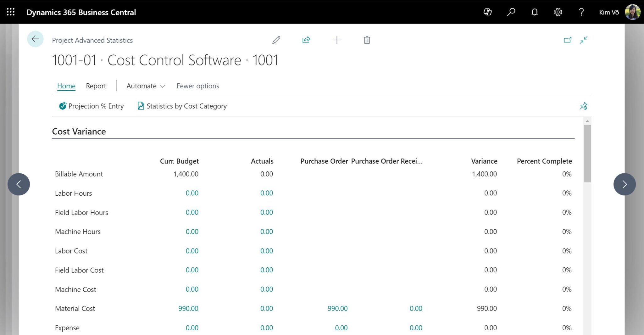Open Material Cost Actuals value

pos(266,309)
